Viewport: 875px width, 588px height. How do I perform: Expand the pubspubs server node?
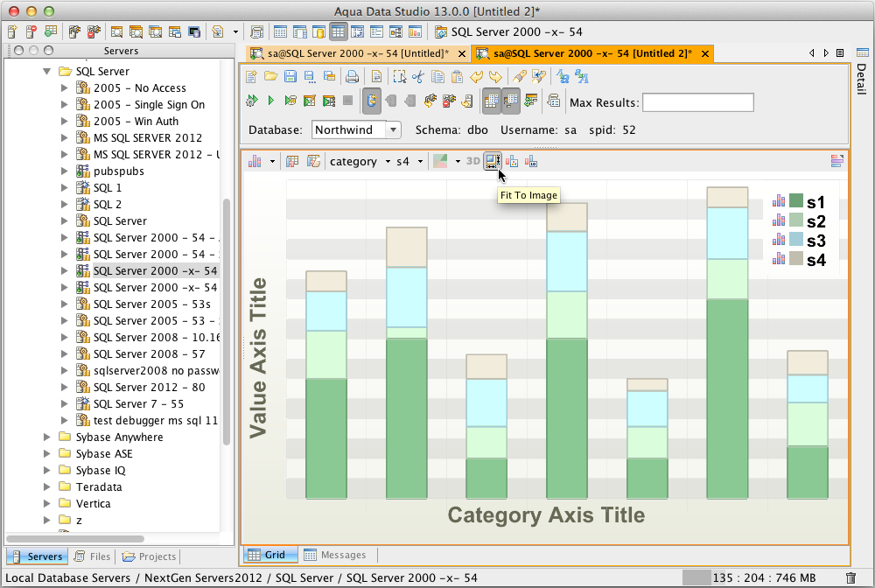[64, 171]
